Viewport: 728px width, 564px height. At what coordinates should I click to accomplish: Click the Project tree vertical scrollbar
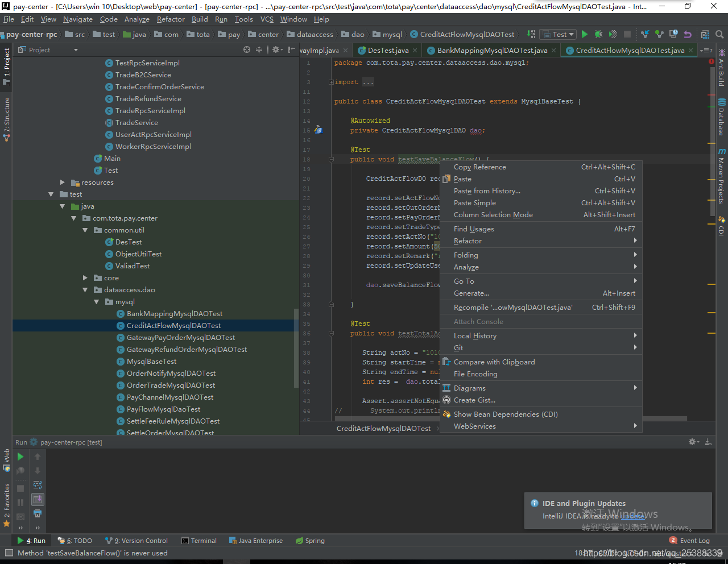296,348
